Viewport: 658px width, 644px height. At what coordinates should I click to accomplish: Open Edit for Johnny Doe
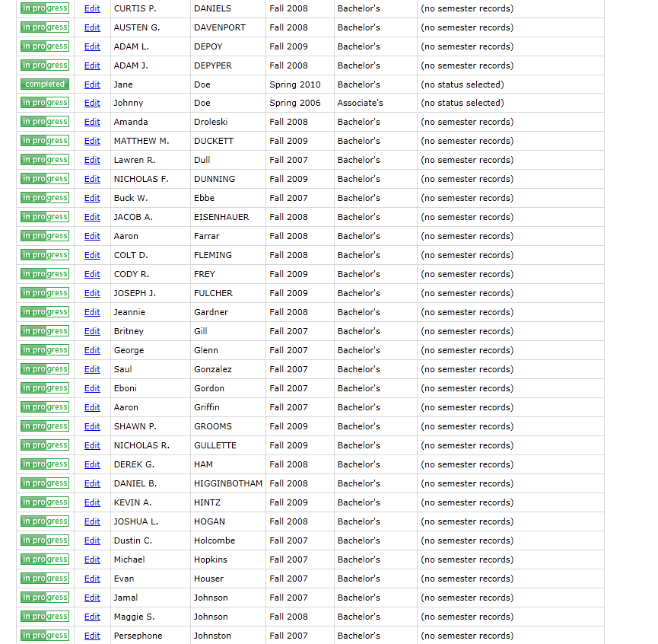[92, 104]
